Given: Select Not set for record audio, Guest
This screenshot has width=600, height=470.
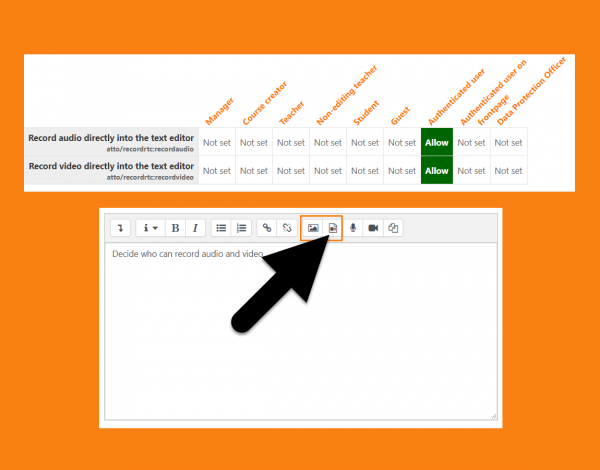Looking at the screenshot, I should tap(401, 142).
